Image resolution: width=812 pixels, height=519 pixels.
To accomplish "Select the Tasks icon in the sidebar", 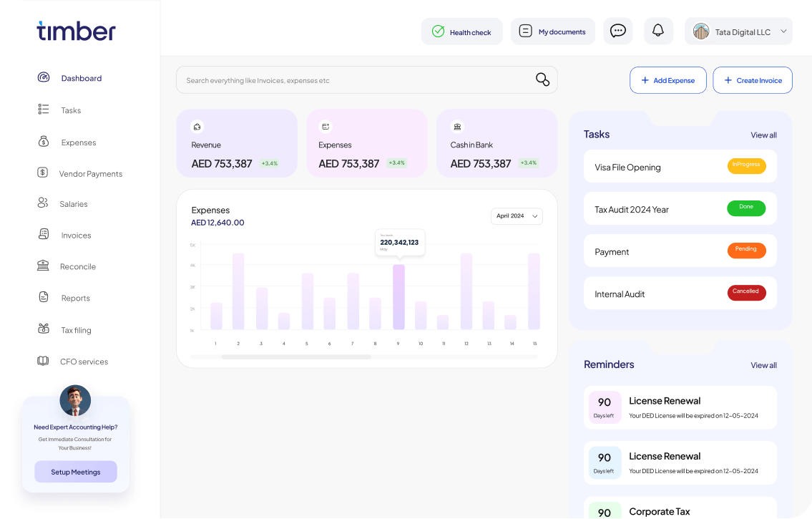I will pyautogui.click(x=43, y=110).
